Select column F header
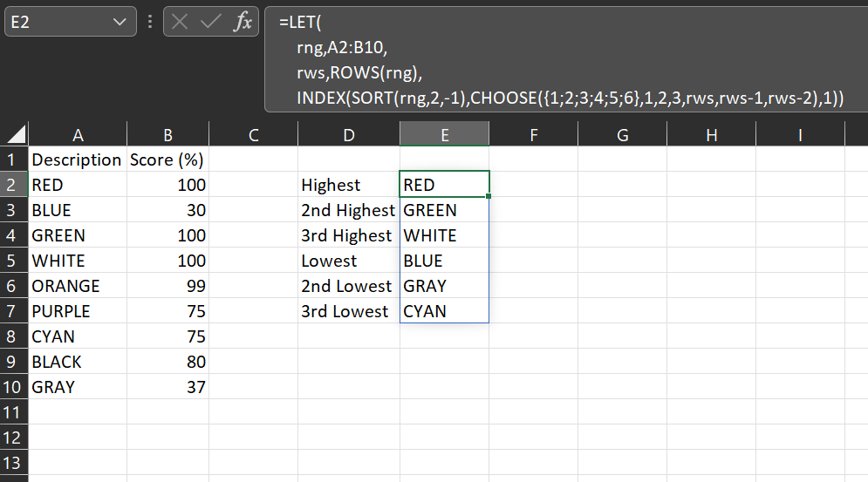 point(534,134)
